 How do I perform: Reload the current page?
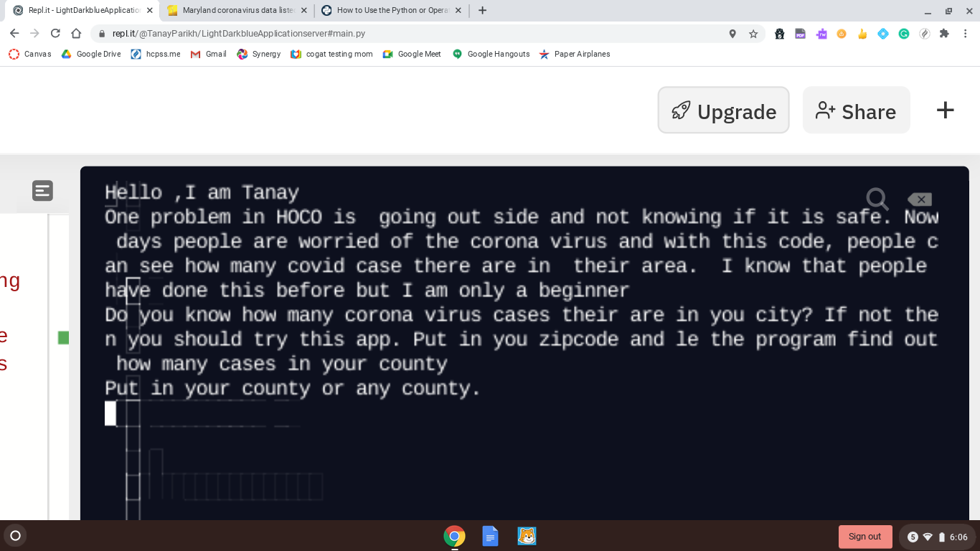(55, 34)
